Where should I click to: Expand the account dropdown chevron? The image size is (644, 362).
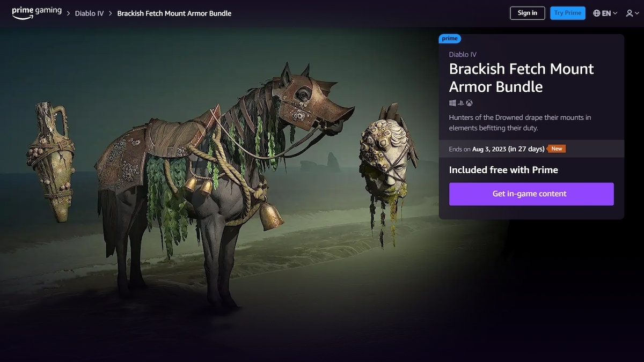tap(636, 13)
